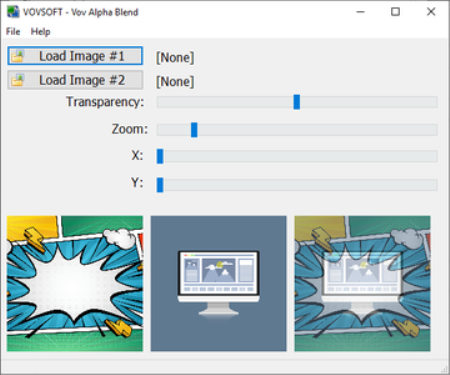Click the Vov Alpha Blend title bar icon
The width and height of the screenshot is (450, 375).
click(x=13, y=12)
